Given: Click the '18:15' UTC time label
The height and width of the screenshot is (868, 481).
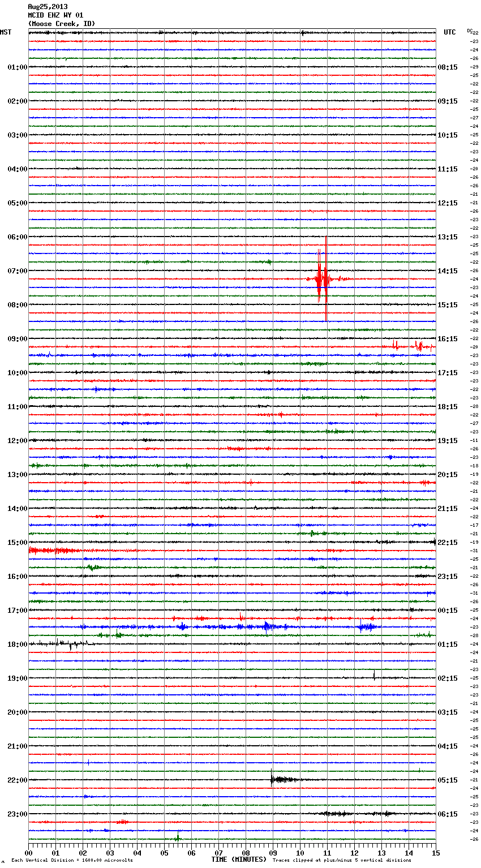Looking at the screenshot, I should coord(448,407).
